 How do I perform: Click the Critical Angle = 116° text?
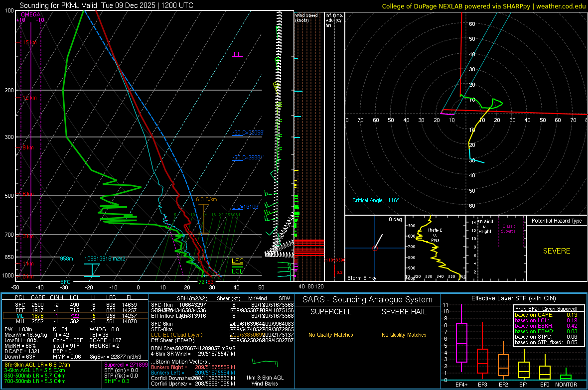376,200
